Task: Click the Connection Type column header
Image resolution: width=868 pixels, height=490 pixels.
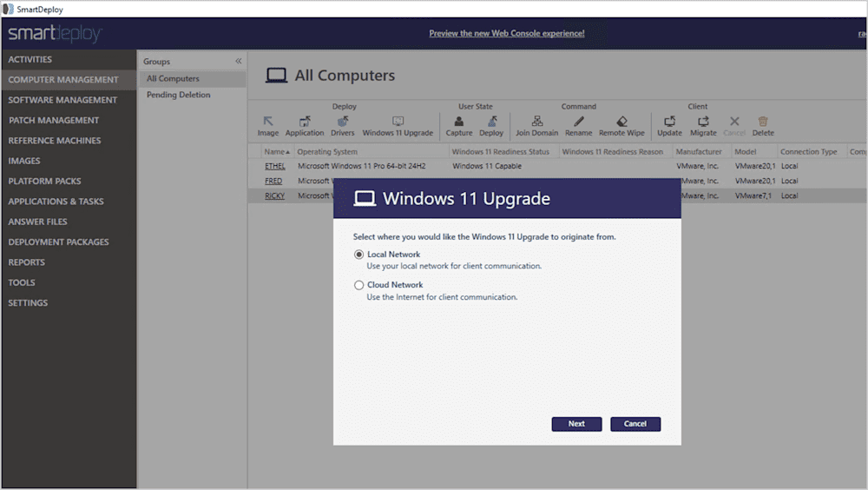Action: coord(812,151)
